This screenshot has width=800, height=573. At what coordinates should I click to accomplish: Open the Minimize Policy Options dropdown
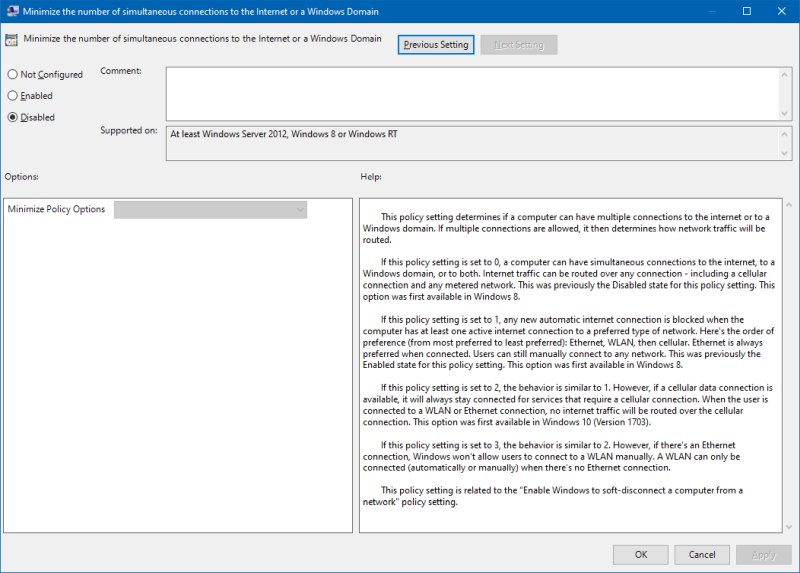click(x=210, y=210)
